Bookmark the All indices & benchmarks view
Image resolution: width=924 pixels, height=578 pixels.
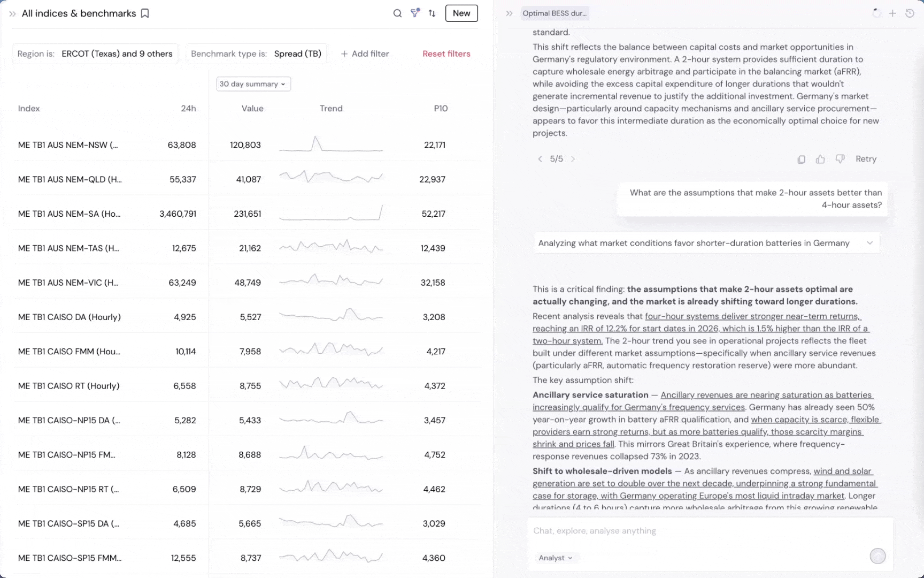(145, 13)
